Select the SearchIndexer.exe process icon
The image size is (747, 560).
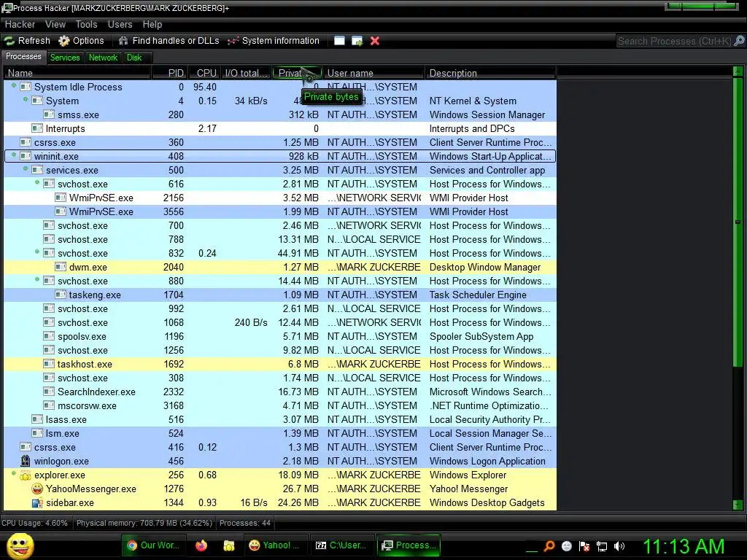49,392
